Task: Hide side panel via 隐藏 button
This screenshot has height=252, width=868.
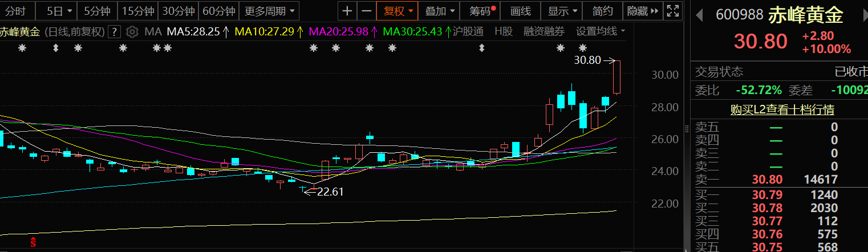Action: tap(643, 10)
